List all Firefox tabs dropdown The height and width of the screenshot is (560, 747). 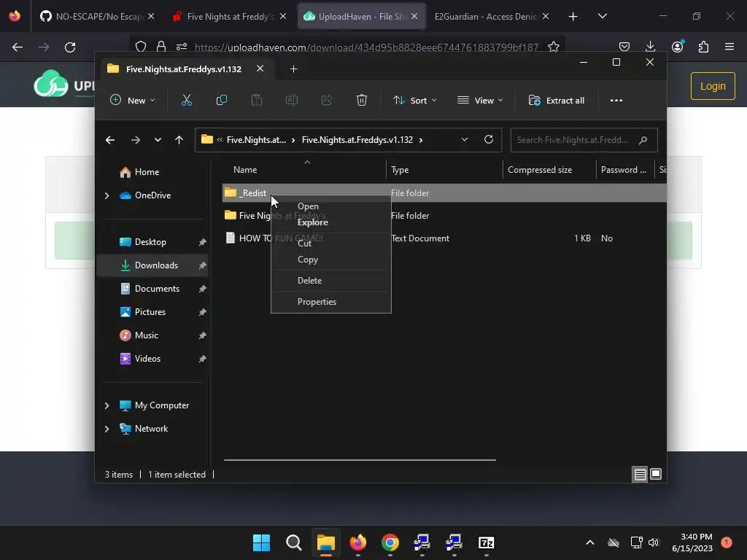point(602,16)
